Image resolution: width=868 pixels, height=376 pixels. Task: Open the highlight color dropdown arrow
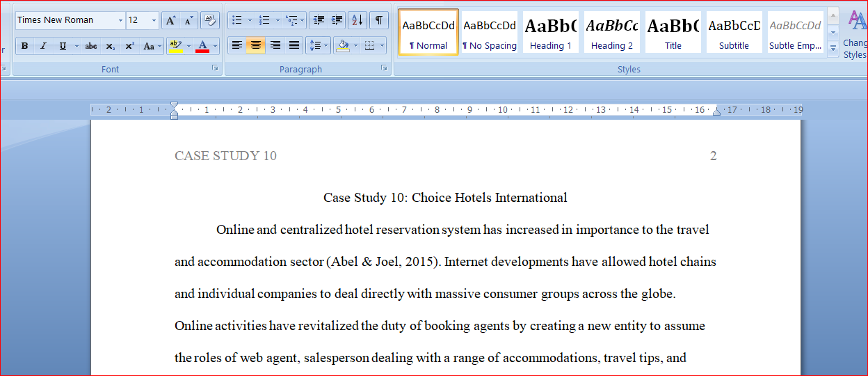pyautogui.click(x=188, y=46)
